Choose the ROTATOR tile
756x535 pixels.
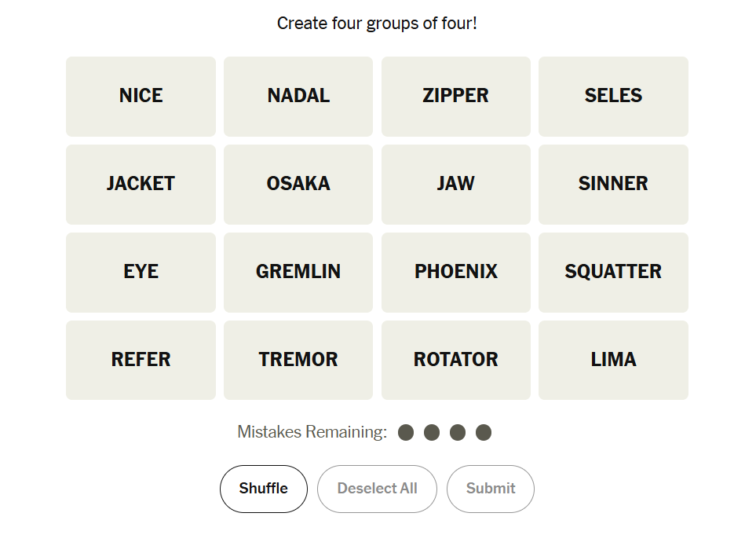[x=455, y=360]
